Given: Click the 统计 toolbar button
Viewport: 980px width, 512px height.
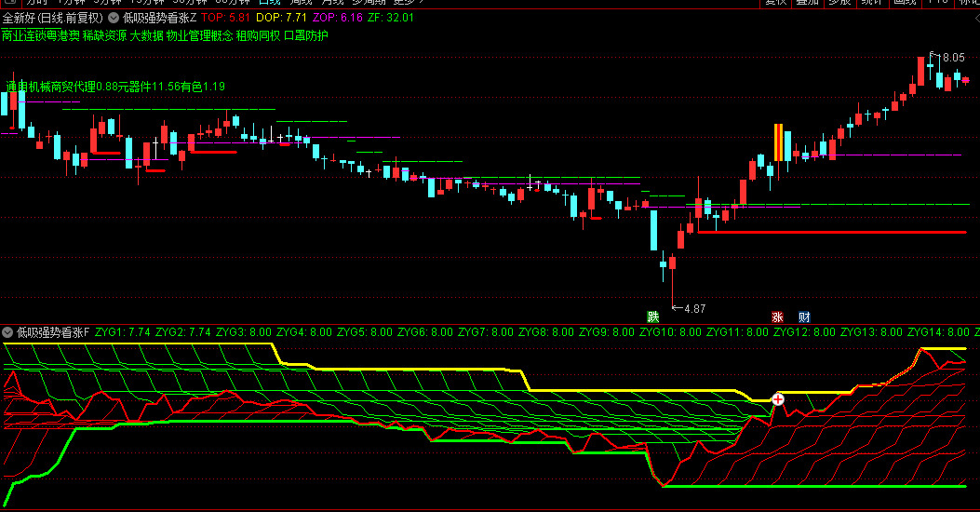Looking at the screenshot, I should coord(871,2).
